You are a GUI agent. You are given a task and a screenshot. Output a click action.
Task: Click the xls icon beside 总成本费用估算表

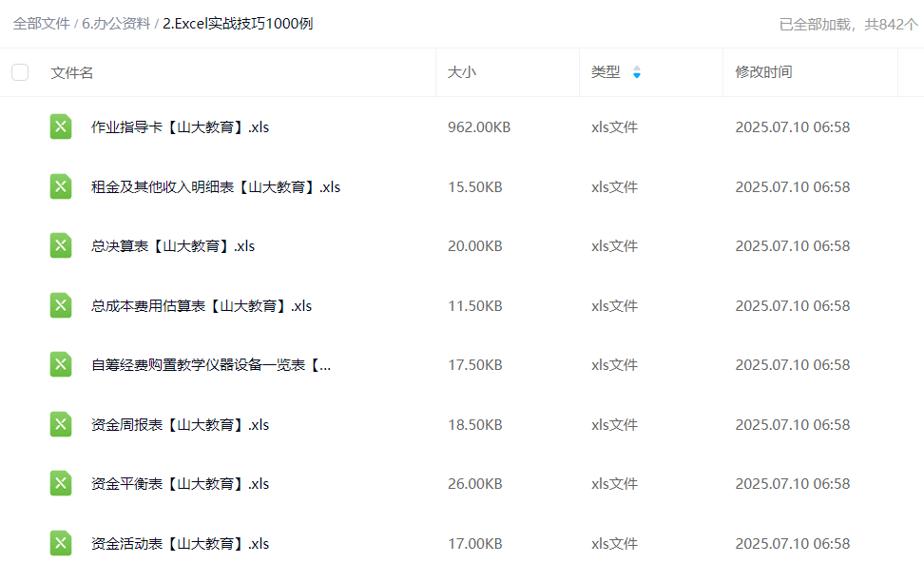(x=61, y=305)
